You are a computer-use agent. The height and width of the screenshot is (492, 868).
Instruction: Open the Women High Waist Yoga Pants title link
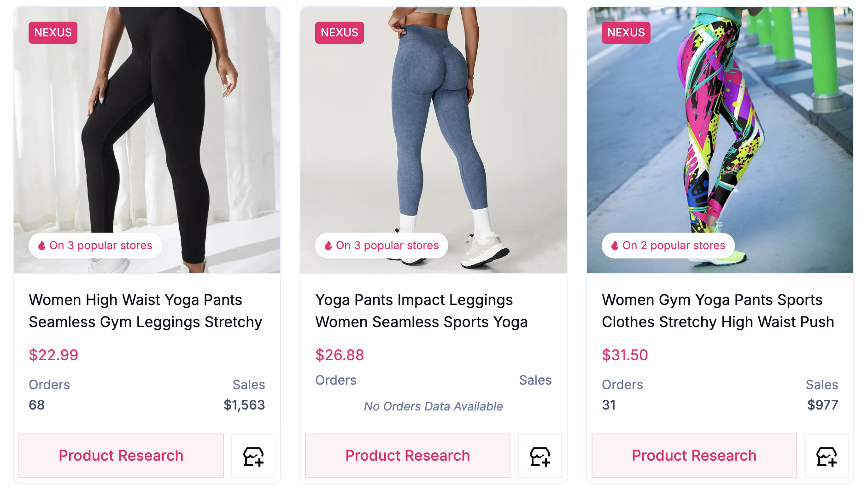pyautogui.click(x=145, y=310)
